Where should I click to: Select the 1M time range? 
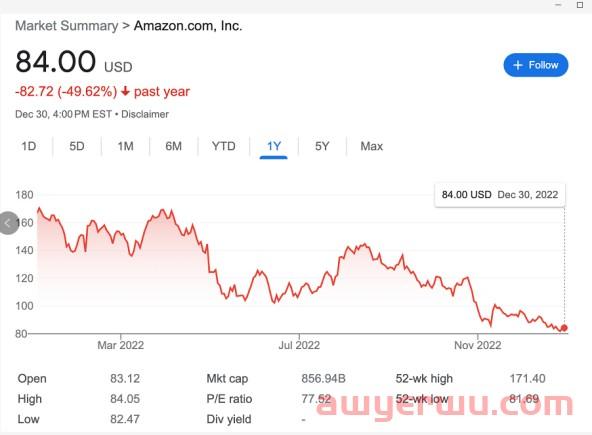tap(125, 146)
